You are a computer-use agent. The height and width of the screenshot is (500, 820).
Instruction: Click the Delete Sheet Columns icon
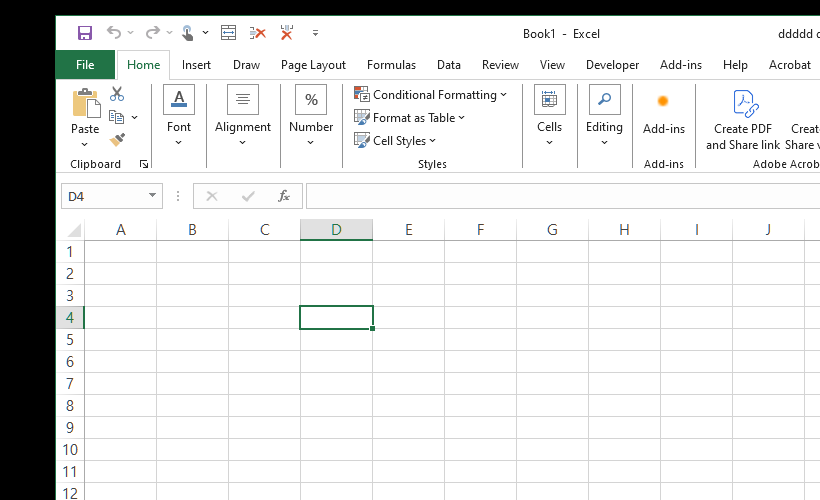tap(287, 32)
